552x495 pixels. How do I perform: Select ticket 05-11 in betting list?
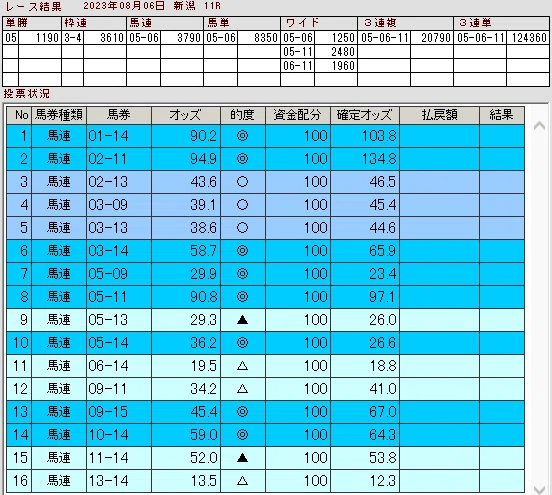tap(265, 297)
